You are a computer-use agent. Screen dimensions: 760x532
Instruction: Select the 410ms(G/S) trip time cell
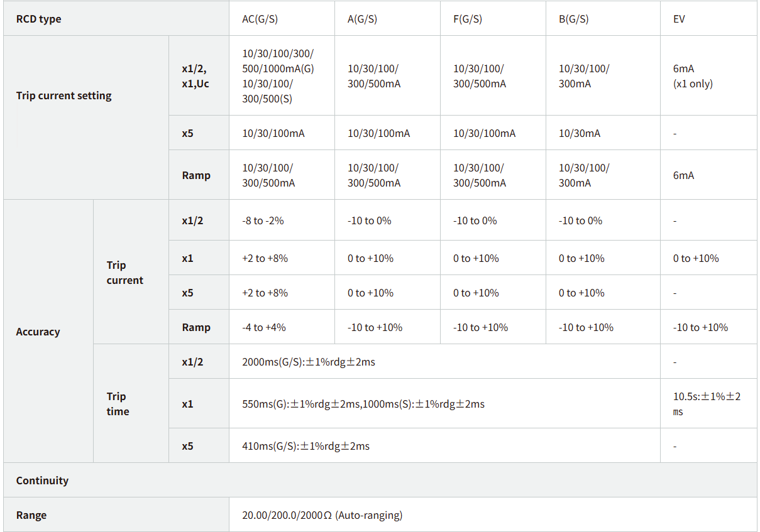pyautogui.click(x=306, y=446)
